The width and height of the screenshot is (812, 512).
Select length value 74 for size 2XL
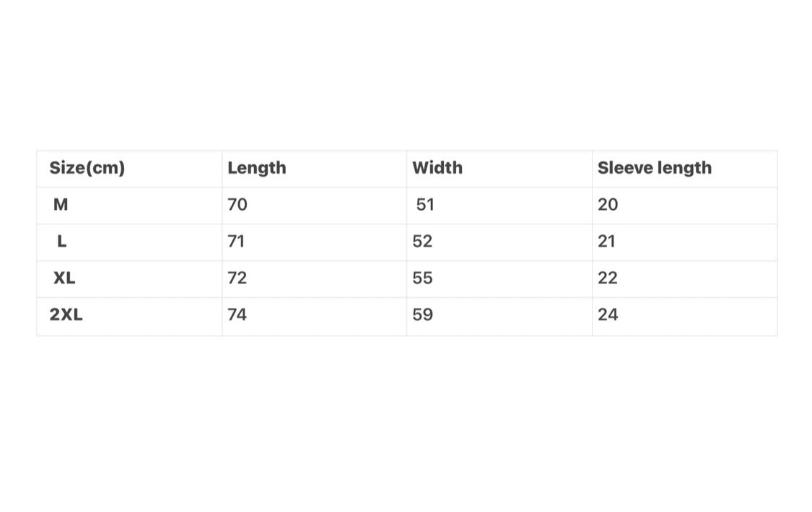point(237,314)
